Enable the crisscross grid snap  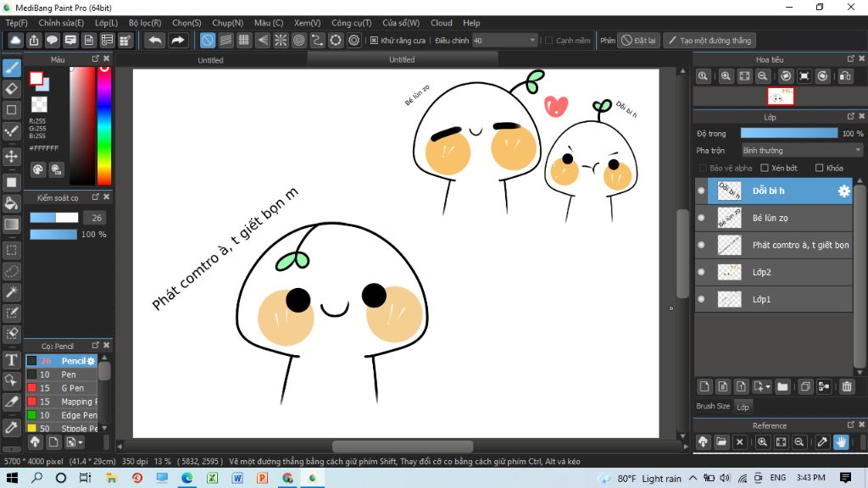(243, 41)
